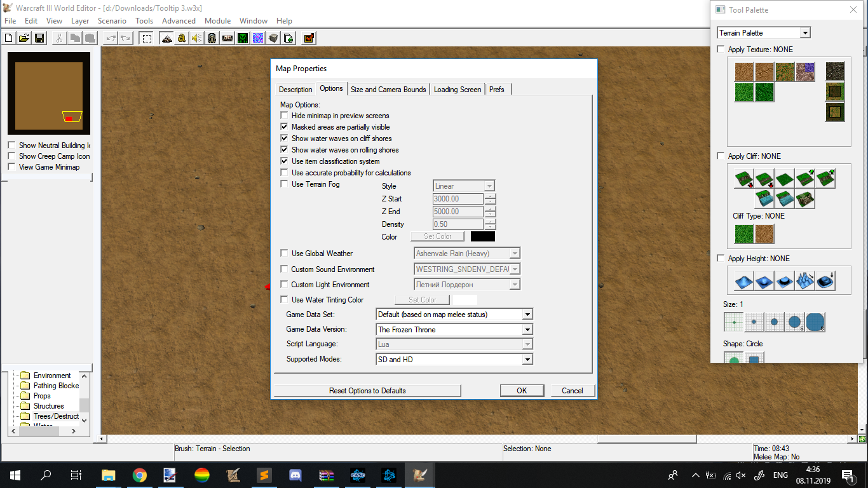868x488 pixels.
Task: Open the Sound Editor speaker icon
Action: 196,38
